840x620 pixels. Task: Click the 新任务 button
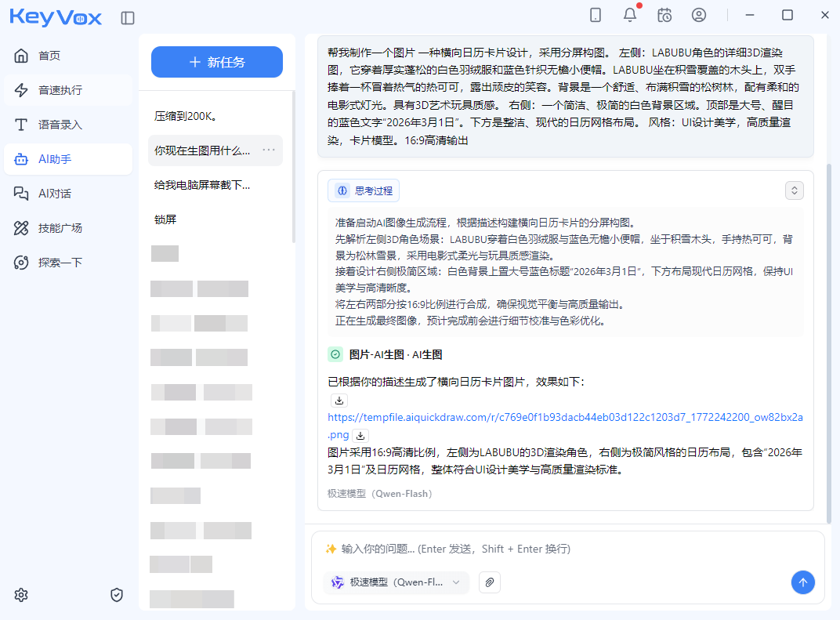pos(217,62)
